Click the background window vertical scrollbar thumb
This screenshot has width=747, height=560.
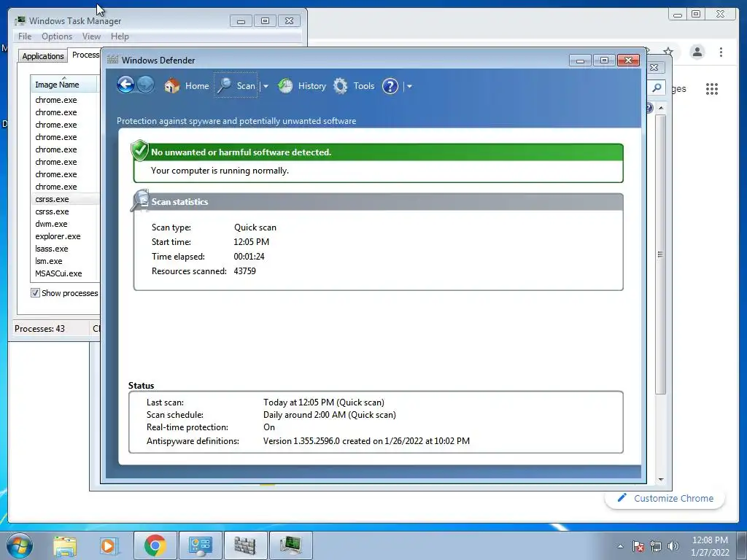[x=660, y=254]
